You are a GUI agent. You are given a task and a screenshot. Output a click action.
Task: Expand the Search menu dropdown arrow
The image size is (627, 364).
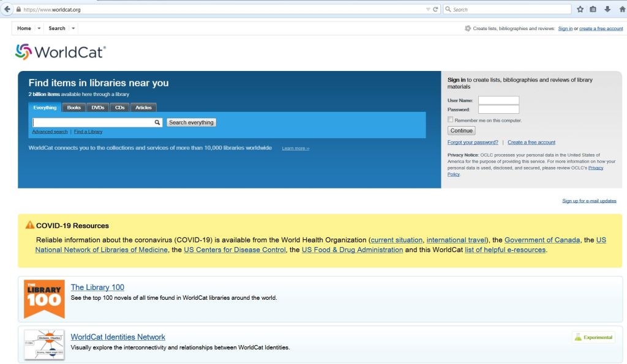[73, 29]
